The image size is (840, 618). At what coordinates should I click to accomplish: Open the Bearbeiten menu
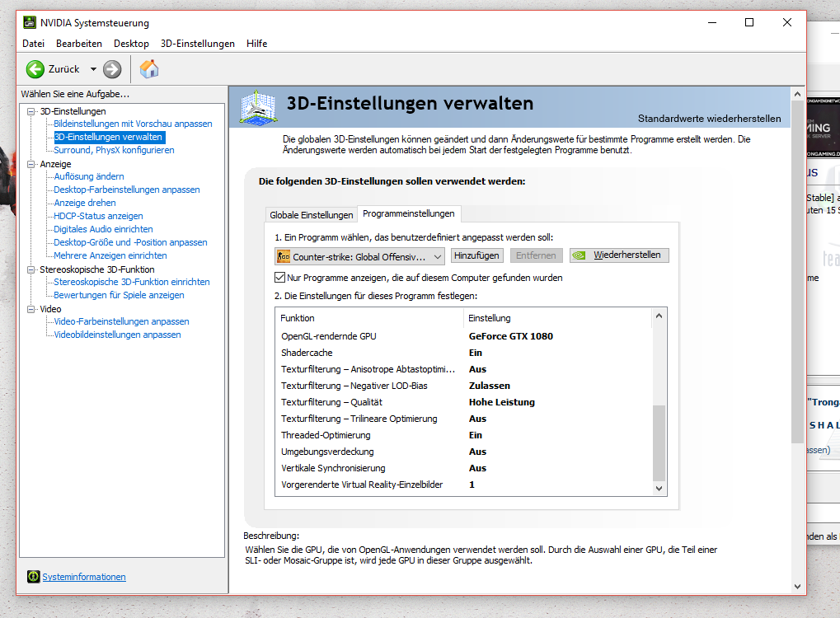tap(79, 44)
